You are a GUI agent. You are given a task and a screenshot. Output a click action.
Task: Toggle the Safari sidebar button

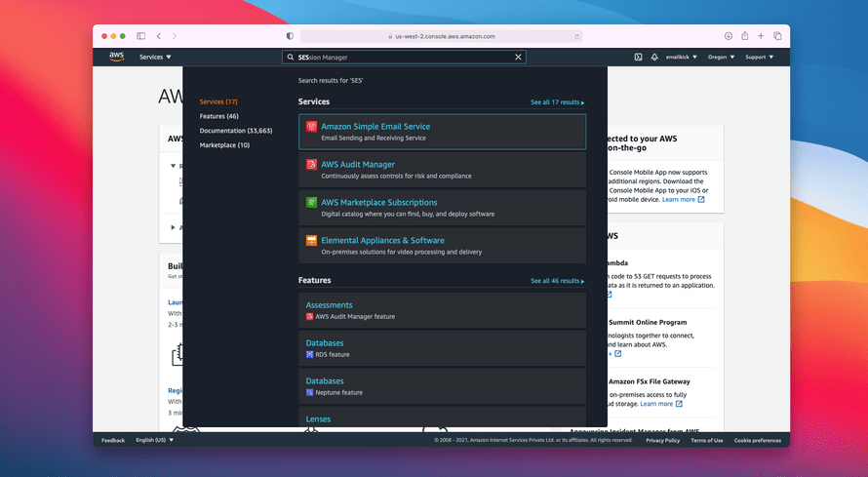(141, 36)
